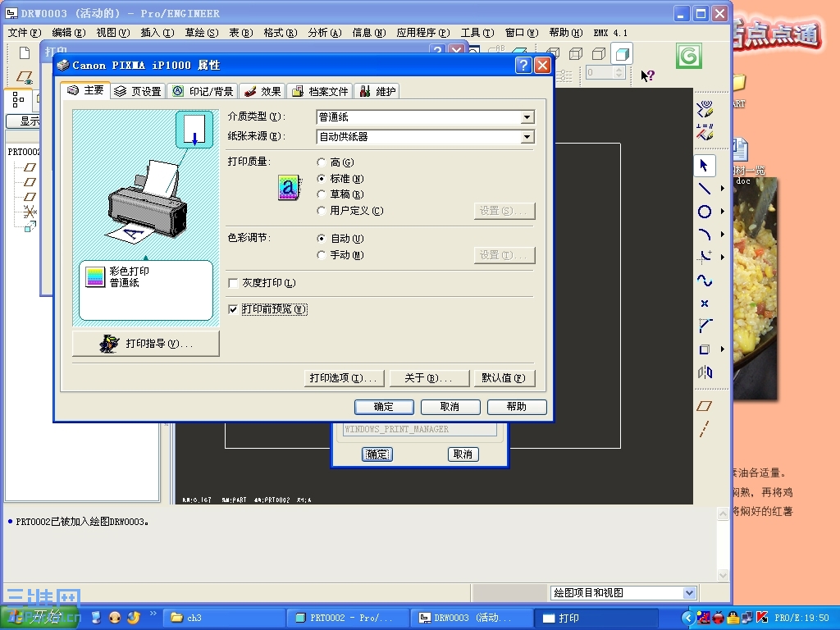Click the Defaults button
The height and width of the screenshot is (630, 840).
(504, 378)
